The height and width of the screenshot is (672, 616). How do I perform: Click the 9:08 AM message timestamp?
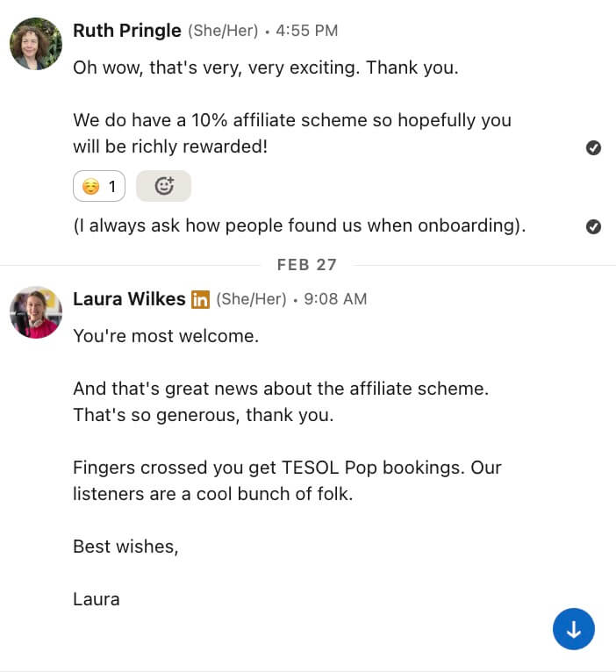tap(335, 299)
